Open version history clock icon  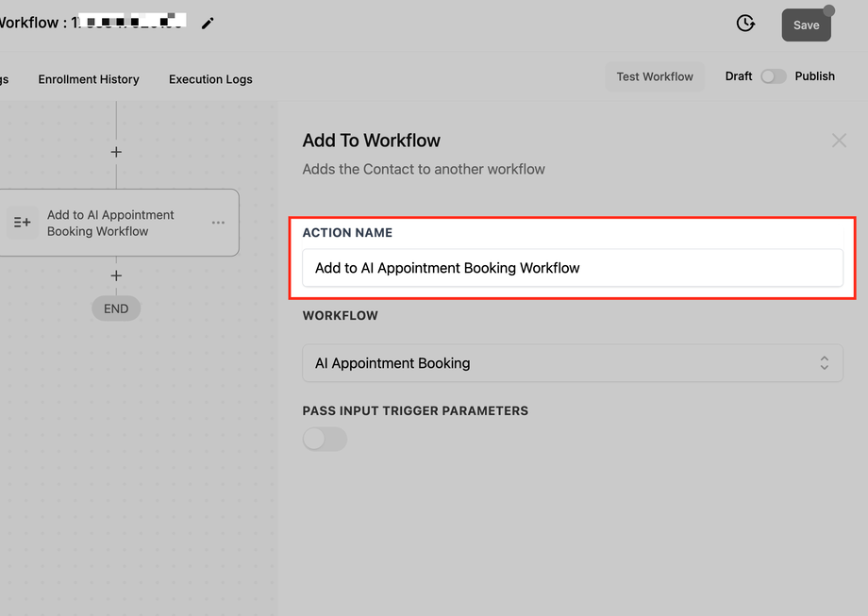(745, 24)
